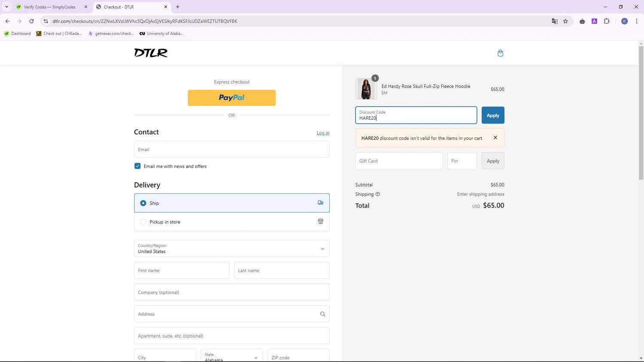
Task: Uncheck Email me with news and offers
Action: coord(137,166)
